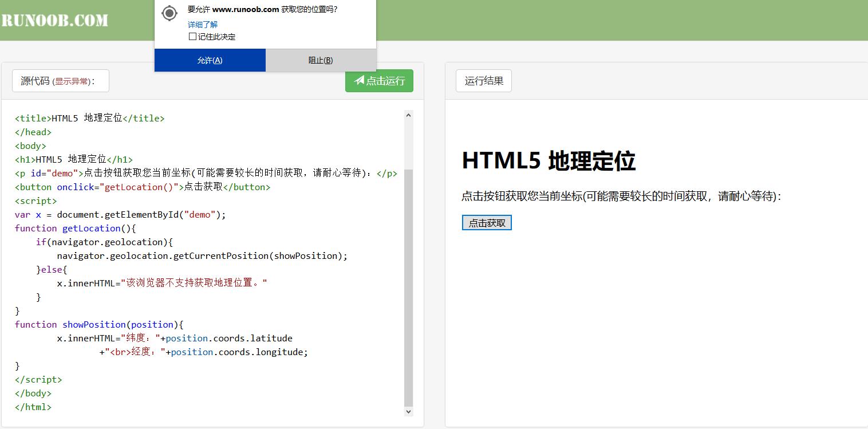Click the function getLocation(){ line
Viewport: 868px width, 429px height.
point(76,228)
